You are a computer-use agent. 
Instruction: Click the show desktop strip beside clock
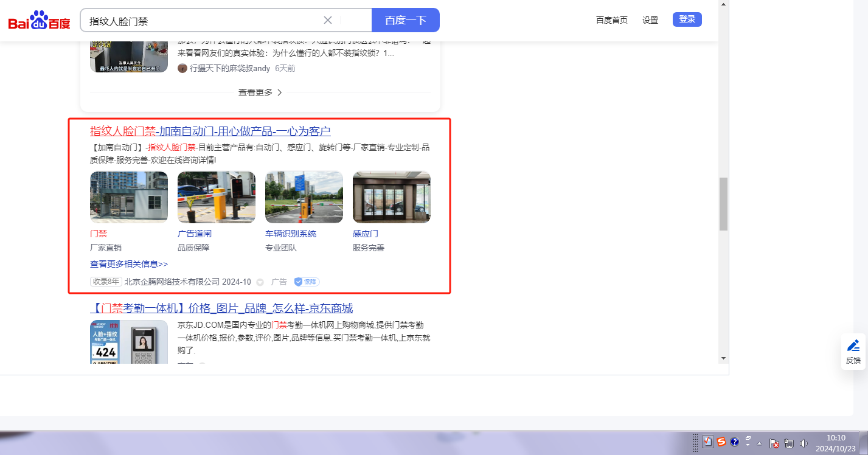pyautogui.click(x=864, y=443)
